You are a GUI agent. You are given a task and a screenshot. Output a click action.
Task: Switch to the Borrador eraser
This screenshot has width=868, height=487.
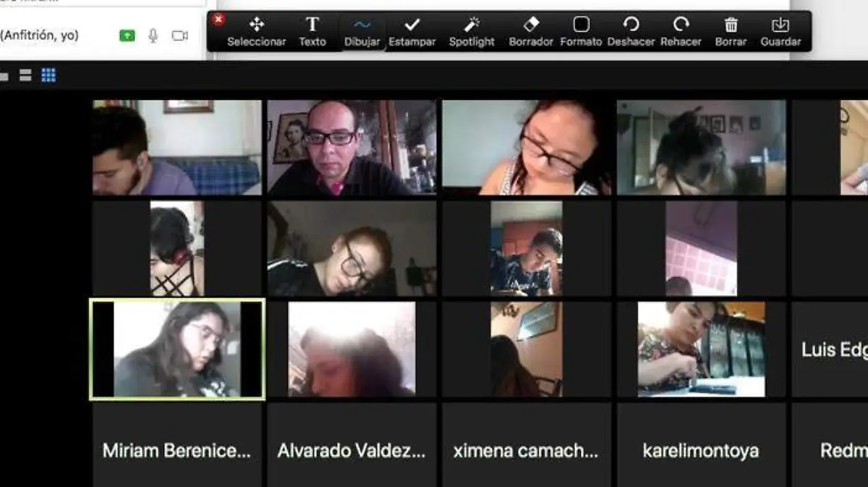tap(531, 31)
